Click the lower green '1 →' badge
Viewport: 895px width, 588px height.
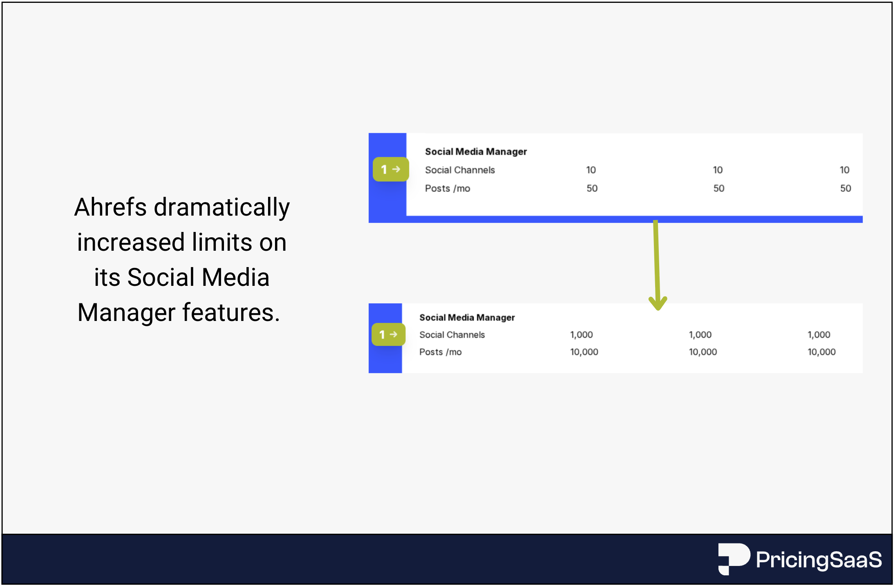[388, 334]
